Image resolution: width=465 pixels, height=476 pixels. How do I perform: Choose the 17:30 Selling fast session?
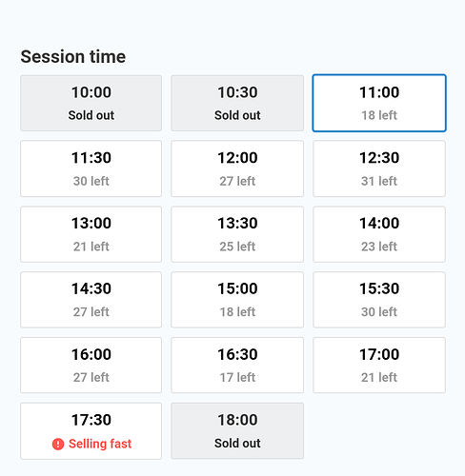91,431
